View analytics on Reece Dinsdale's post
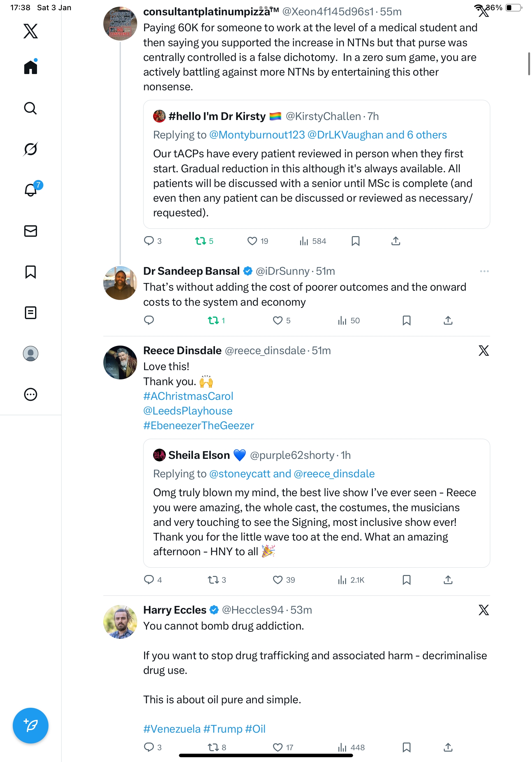This screenshot has width=532, height=762. pyautogui.click(x=351, y=580)
